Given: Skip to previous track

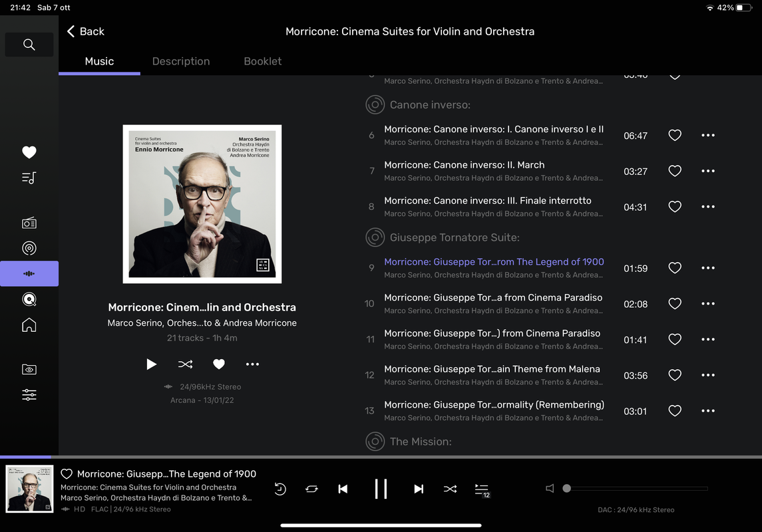Looking at the screenshot, I should coord(343,489).
